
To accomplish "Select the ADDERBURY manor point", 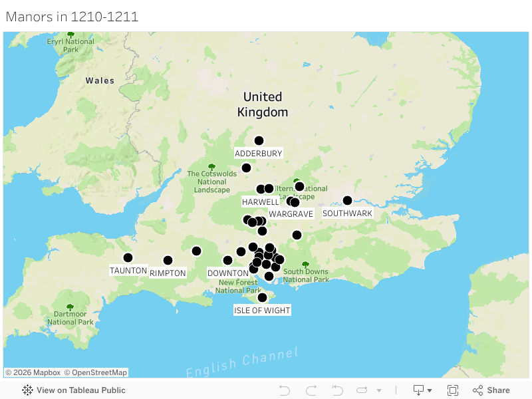I will 259,140.
